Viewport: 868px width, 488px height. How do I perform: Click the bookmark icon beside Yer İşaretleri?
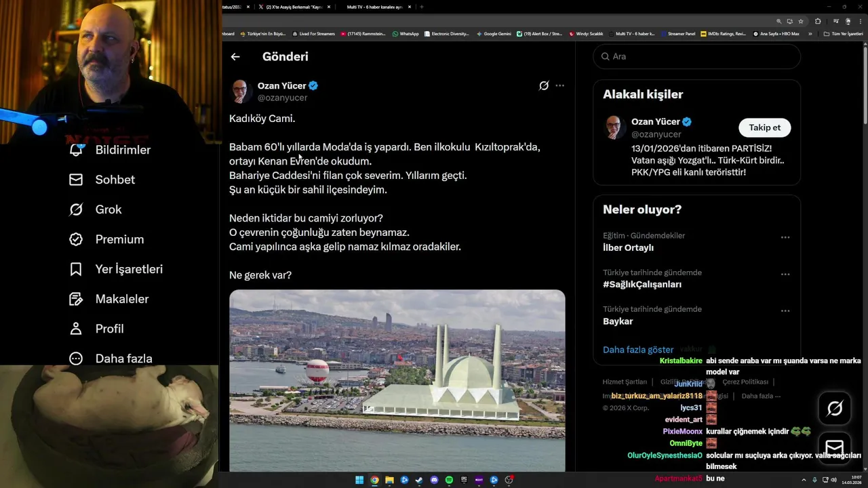coord(76,269)
